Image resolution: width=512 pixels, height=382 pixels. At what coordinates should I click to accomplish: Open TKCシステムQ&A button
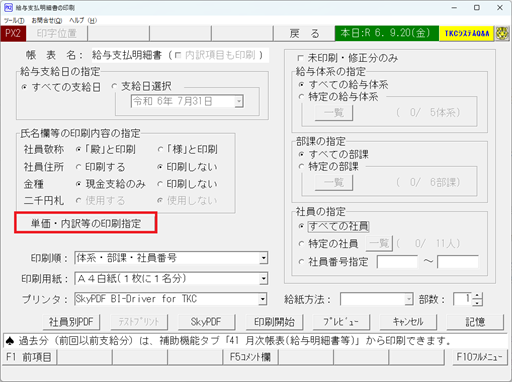coord(467,33)
